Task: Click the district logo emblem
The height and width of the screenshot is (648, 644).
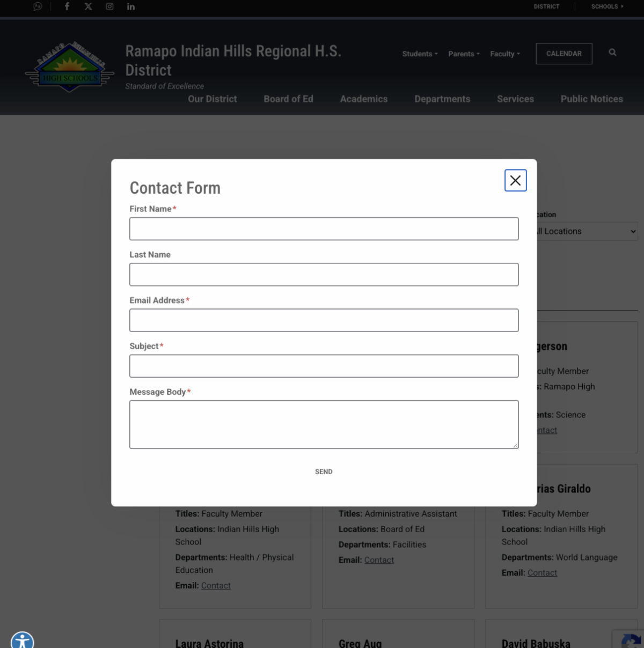Action: [x=70, y=68]
